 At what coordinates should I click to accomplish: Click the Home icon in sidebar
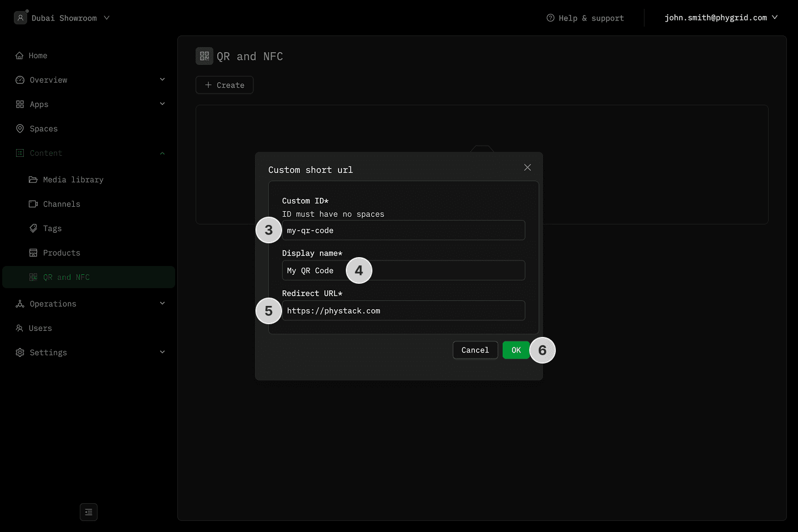19,55
